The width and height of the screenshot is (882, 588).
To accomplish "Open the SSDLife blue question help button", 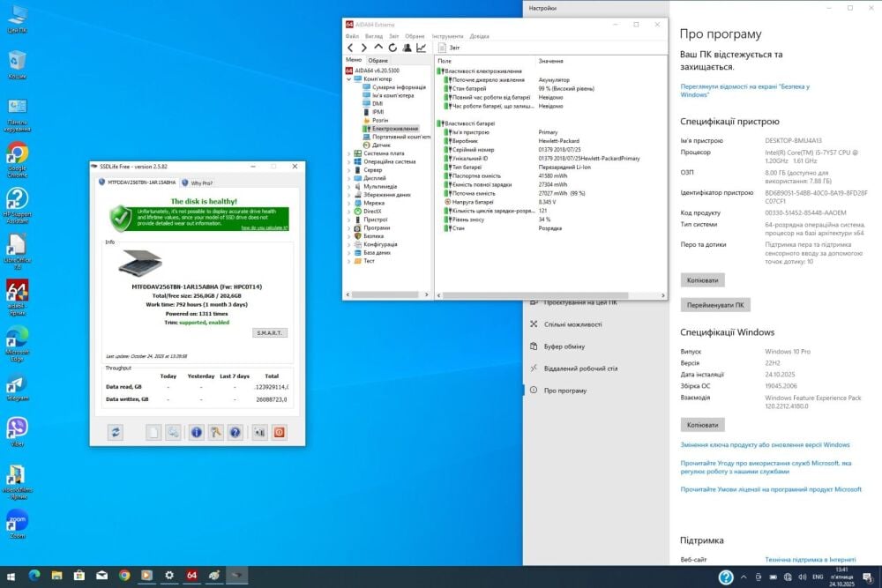I will click(235, 432).
